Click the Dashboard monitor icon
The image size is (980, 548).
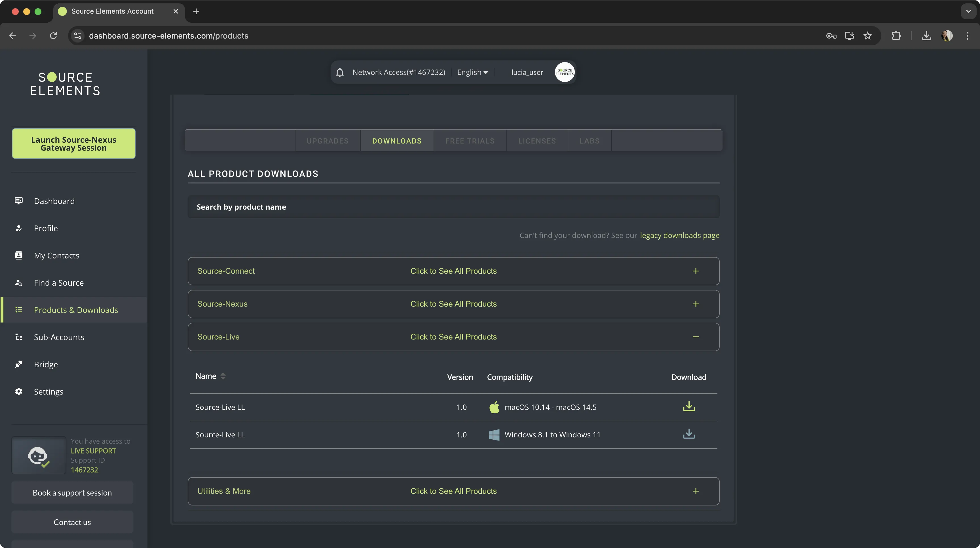pos(19,201)
